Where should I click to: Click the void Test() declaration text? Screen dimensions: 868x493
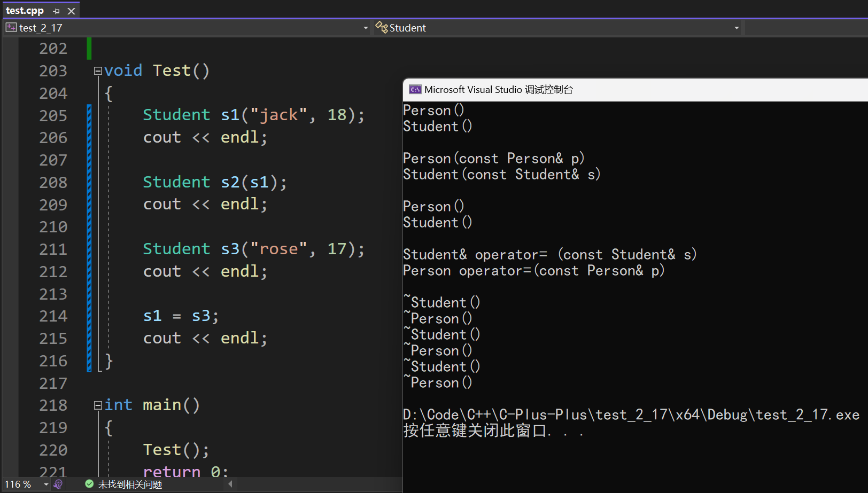pyautogui.click(x=157, y=71)
